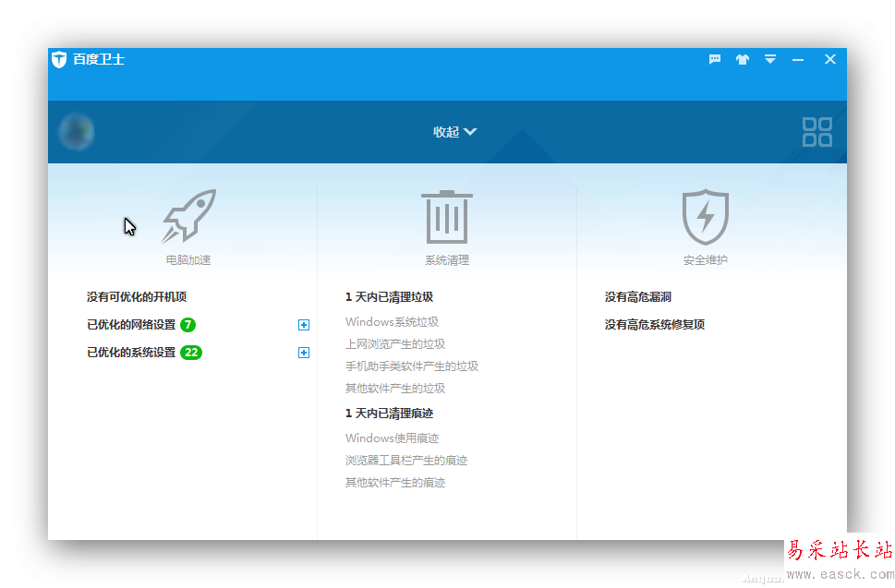This screenshot has width=895, height=588.
Task: Click the Baidu Guard shield logo
Action: tap(59, 59)
